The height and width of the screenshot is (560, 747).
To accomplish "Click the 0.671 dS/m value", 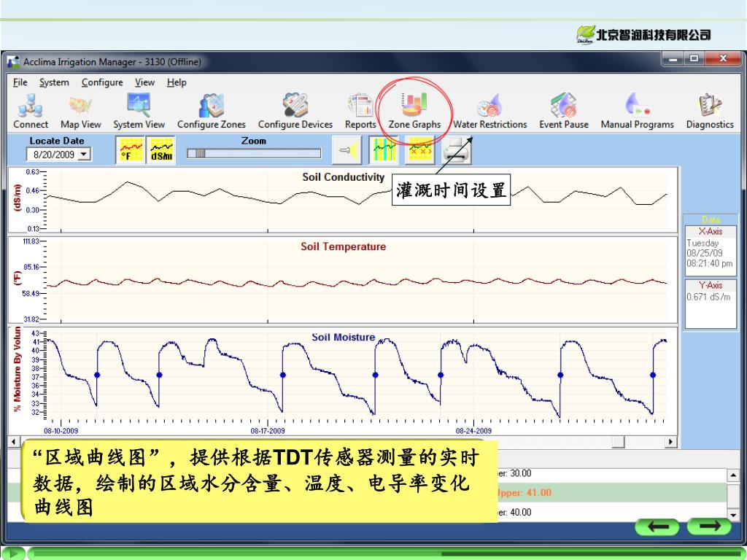I will point(708,297).
